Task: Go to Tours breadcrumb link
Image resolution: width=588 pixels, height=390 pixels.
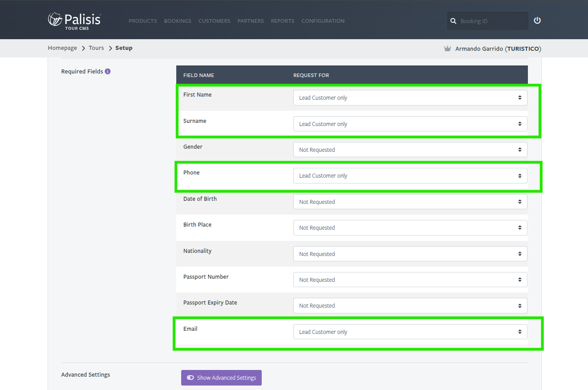Action: pyautogui.click(x=96, y=48)
